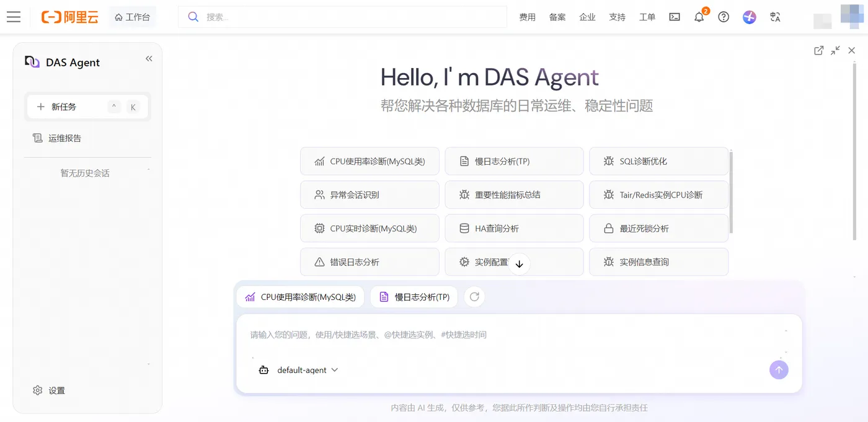
Task: Select 慢日志分析(TP) quick chip above input
Action: click(414, 297)
